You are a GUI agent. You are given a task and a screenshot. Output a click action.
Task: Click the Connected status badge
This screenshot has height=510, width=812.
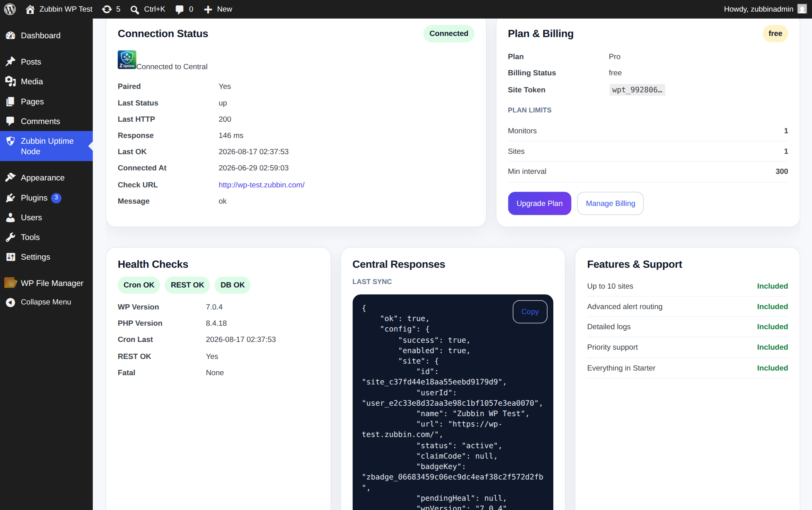click(449, 34)
